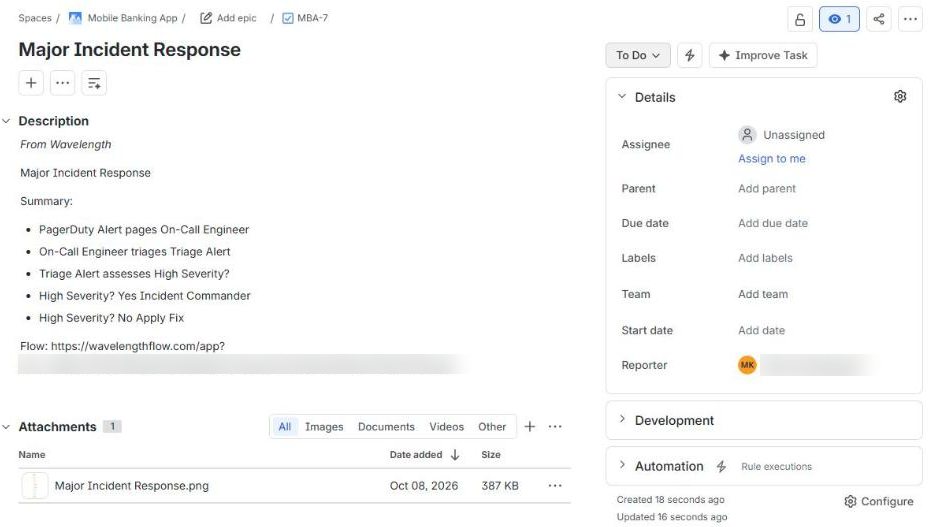928x527 pixels.
Task: Select the Images attachments tab
Action: click(x=324, y=426)
